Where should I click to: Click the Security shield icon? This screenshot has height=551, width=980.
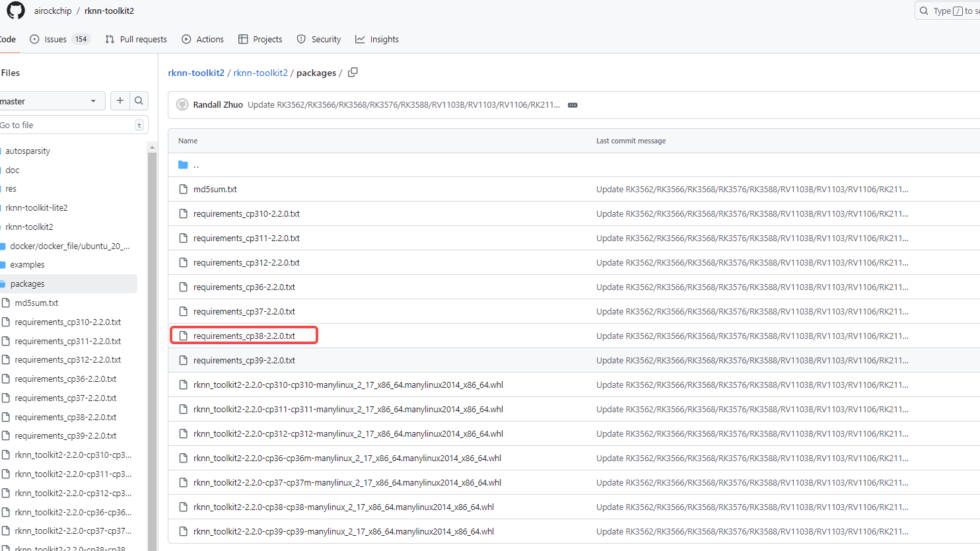tap(301, 39)
